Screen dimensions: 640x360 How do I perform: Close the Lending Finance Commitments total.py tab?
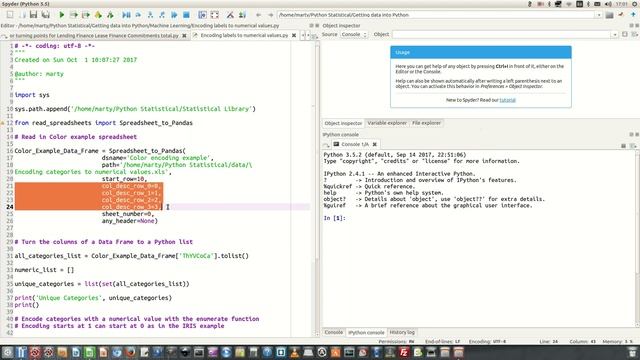pyautogui.click(x=184, y=36)
